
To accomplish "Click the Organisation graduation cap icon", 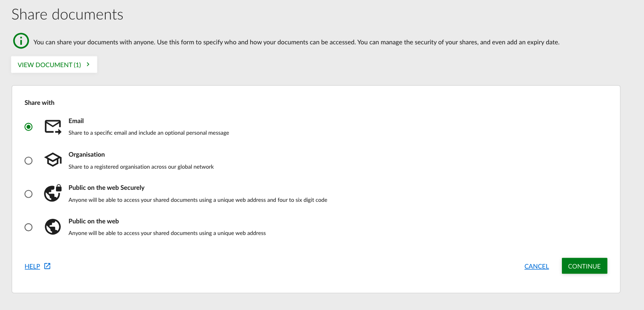I will coord(53,160).
